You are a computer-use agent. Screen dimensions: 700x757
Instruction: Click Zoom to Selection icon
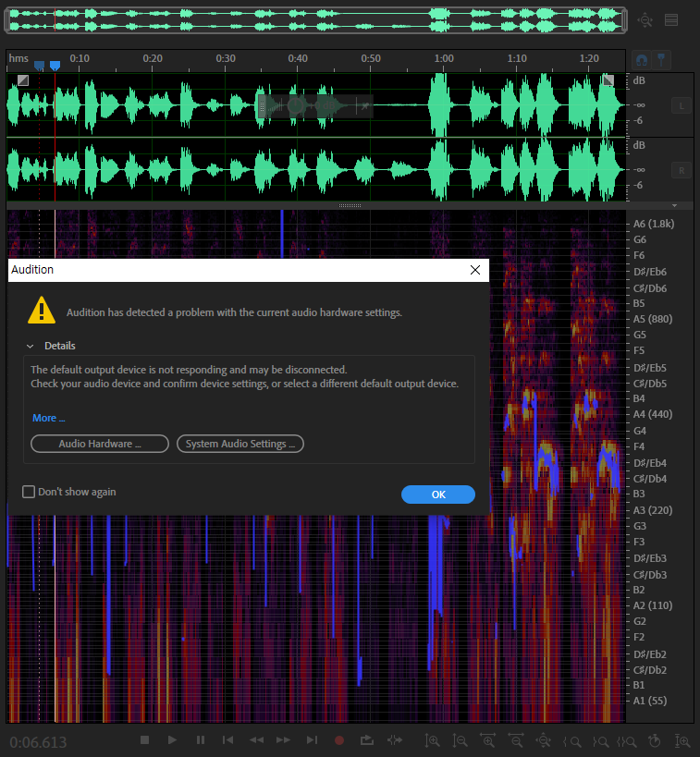coord(628,741)
